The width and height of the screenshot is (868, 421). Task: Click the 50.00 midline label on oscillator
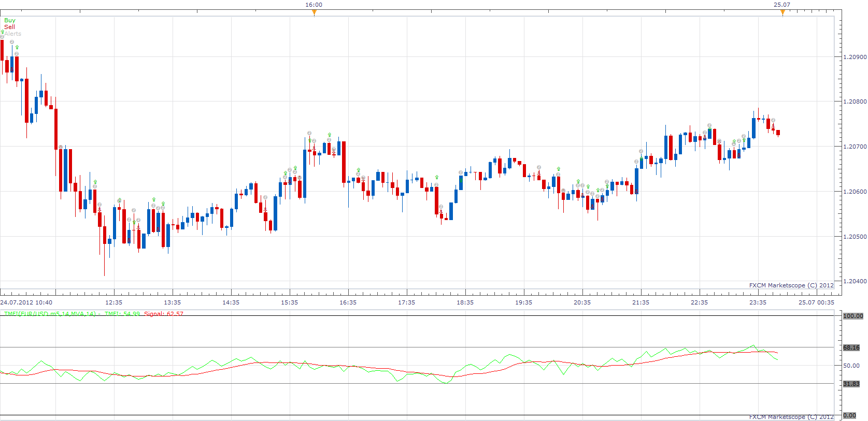(851, 366)
